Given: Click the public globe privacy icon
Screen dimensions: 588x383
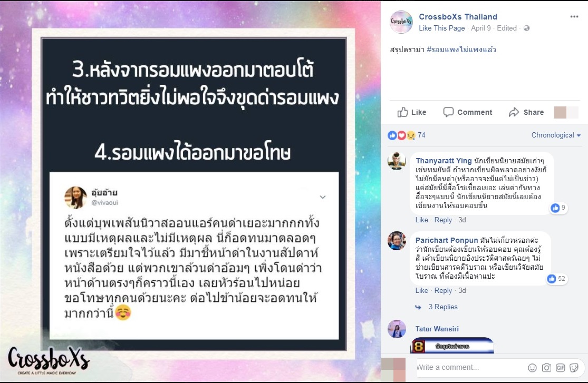Looking at the screenshot, I should pos(526,28).
